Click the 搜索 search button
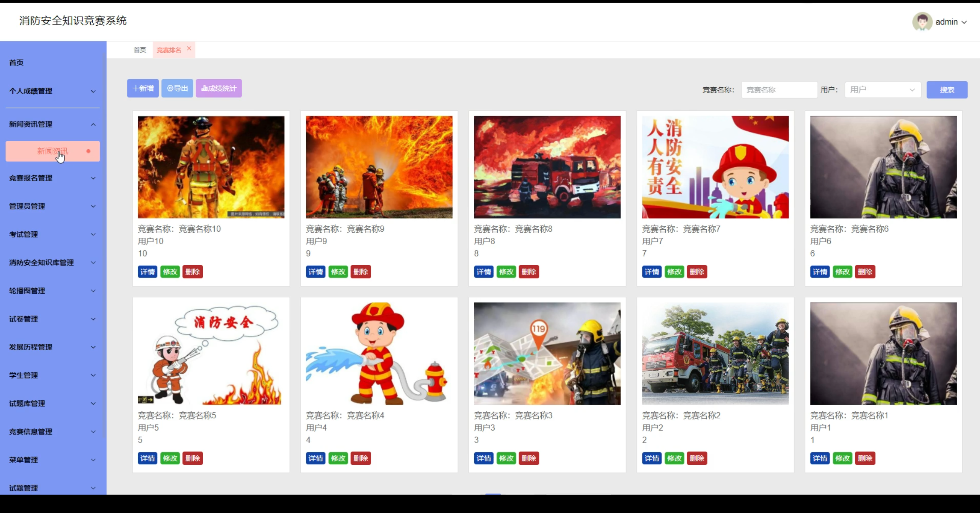The image size is (980, 513). pos(947,90)
